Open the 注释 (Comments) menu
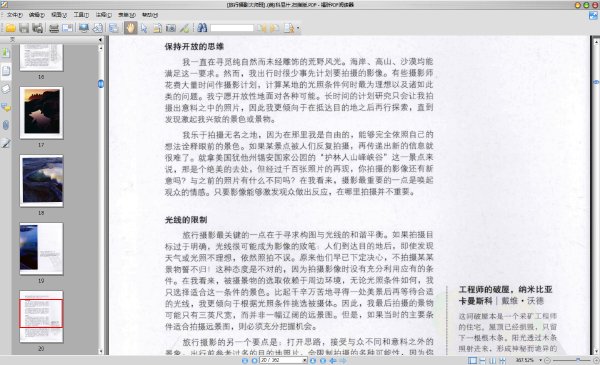The height and width of the screenshot is (365, 600). coord(103,15)
